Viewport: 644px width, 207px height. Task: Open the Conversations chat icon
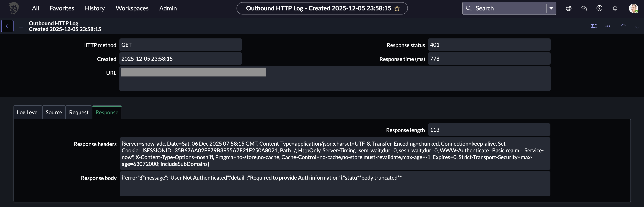[584, 8]
